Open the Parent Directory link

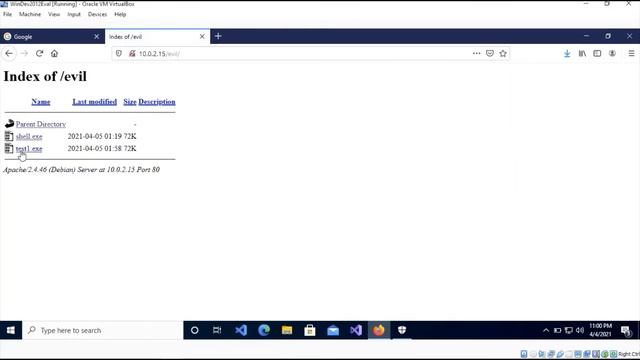pyautogui.click(x=41, y=124)
